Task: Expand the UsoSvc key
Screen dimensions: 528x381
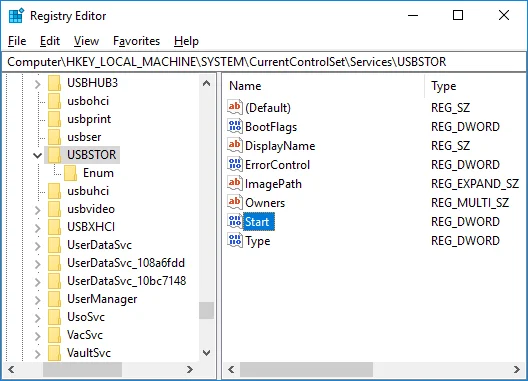Action: point(37,318)
